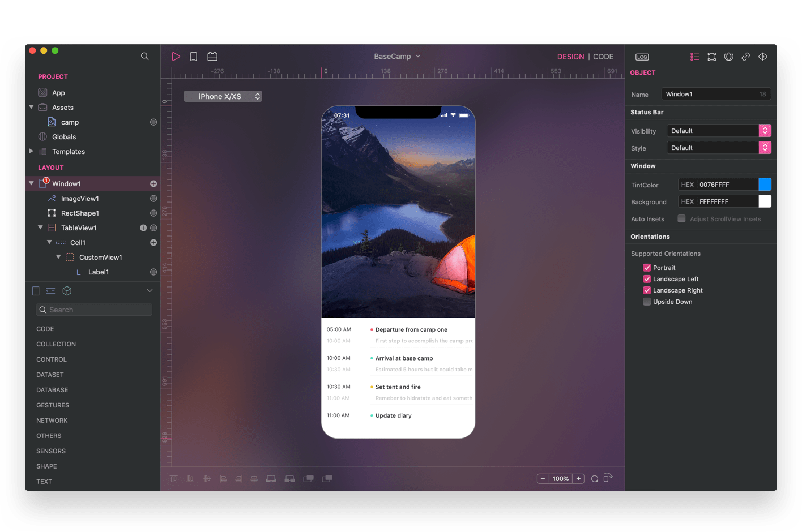Click the add button on Window1 row

click(x=153, y=184)
